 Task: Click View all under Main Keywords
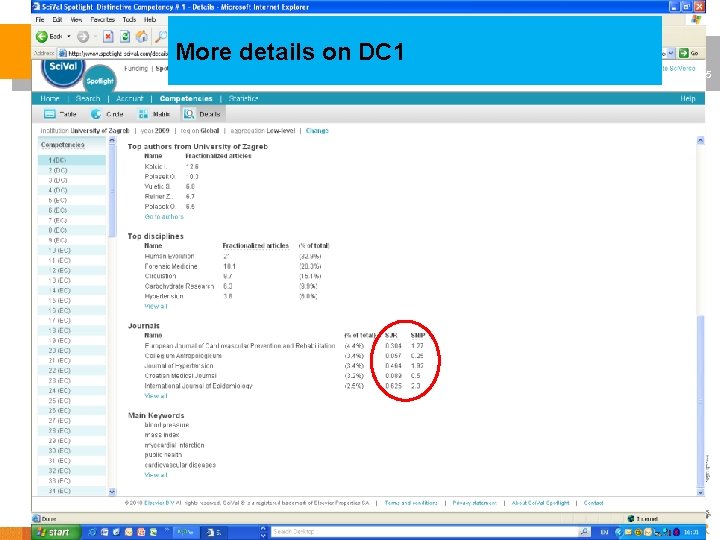click(x=156, y=475)
